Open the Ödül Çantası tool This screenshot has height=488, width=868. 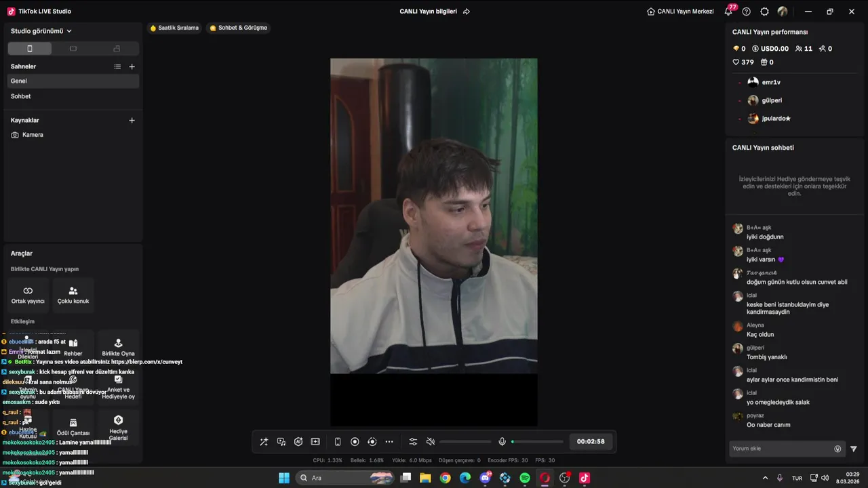point(73,428)
